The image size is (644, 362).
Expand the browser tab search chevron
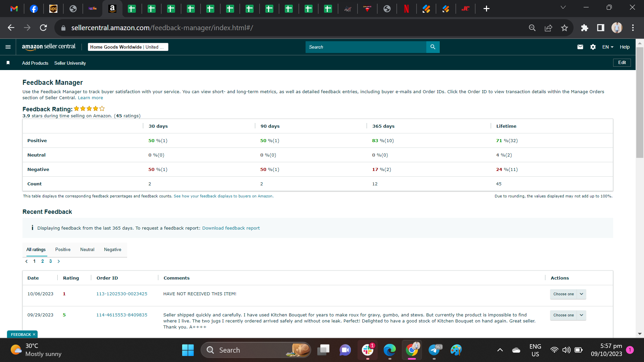coord(563,7)
